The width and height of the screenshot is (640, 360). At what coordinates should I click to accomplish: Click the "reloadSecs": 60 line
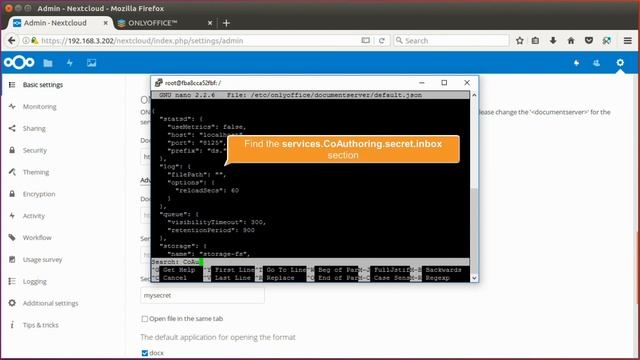(207, 191)
